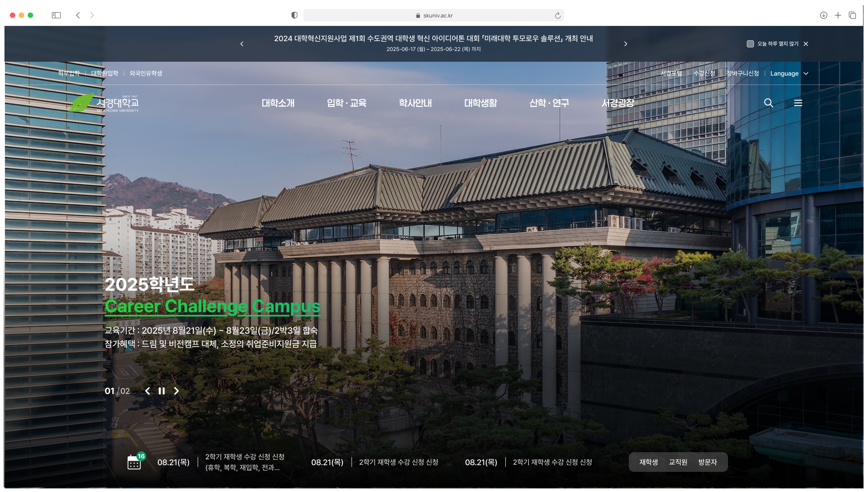Click the 수강신청 link
This screenshot has width=868, height=492.
pos(704,73)
